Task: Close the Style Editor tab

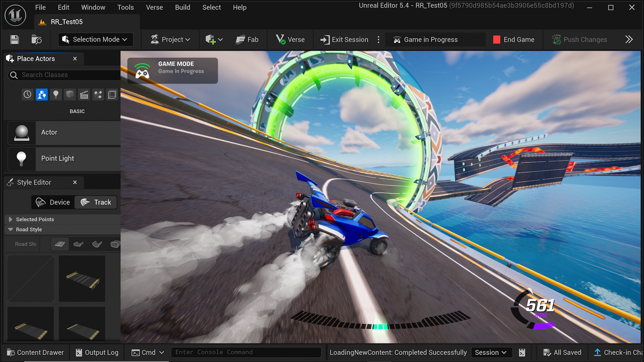Action: click(75, 182)
